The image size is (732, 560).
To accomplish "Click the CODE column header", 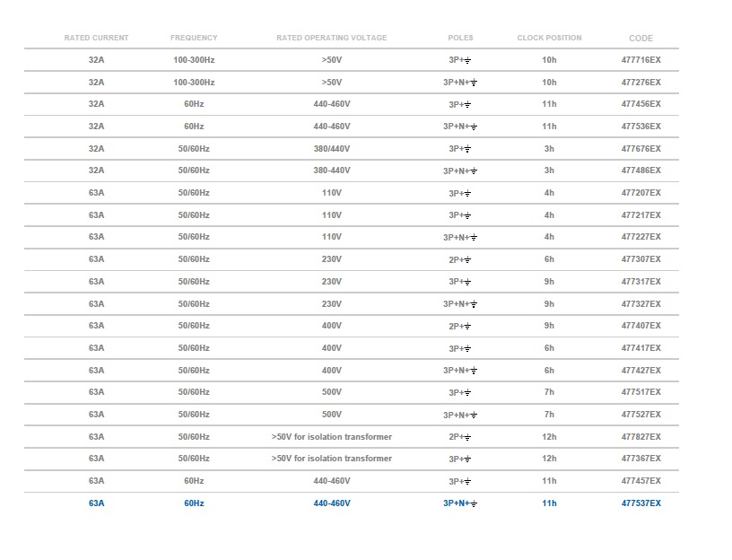I will point(640,39).
